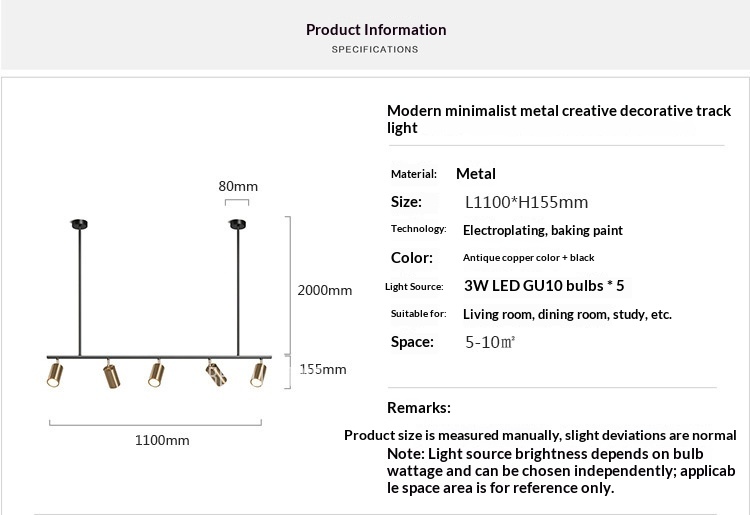Click the 80mm dimension label
This screenshot has height=515, width=750.
[x=238, y=186]
